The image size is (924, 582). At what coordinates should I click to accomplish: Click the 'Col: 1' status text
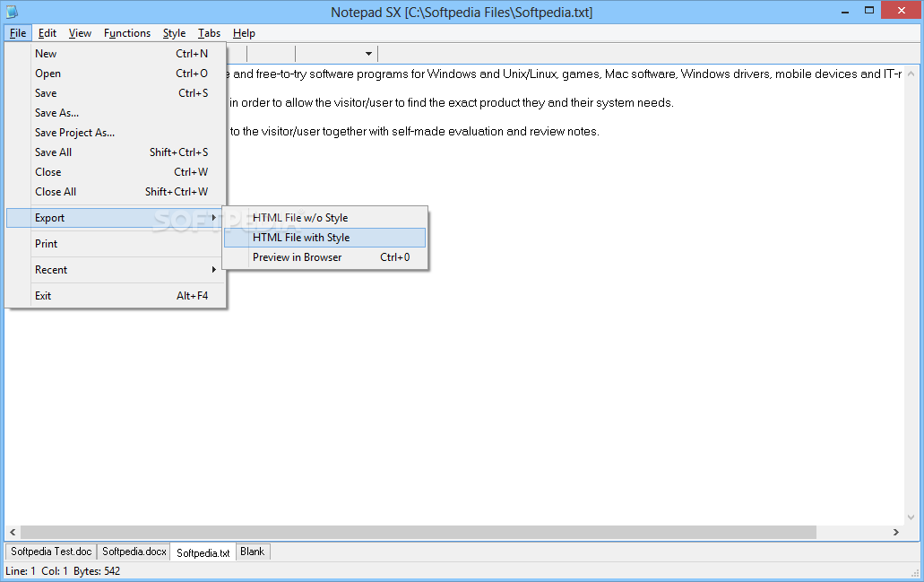(55, 571)
